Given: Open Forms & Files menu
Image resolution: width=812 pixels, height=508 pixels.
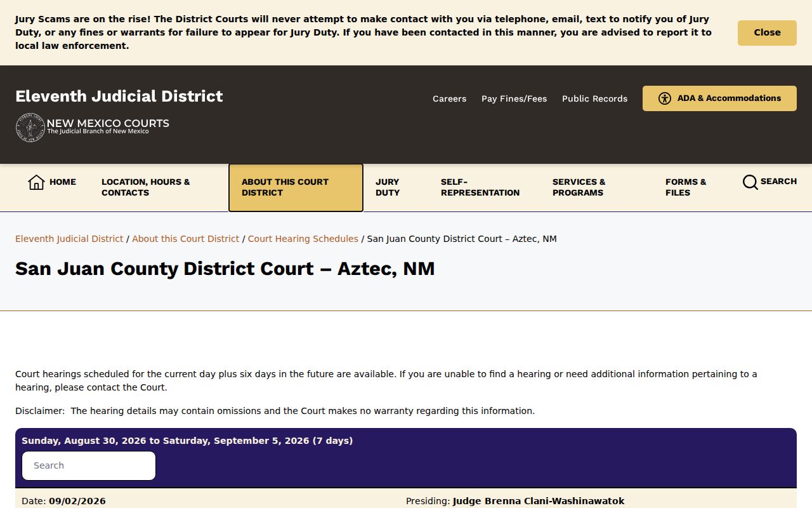Looking at the screenshot, I should [x=686, y=187].
